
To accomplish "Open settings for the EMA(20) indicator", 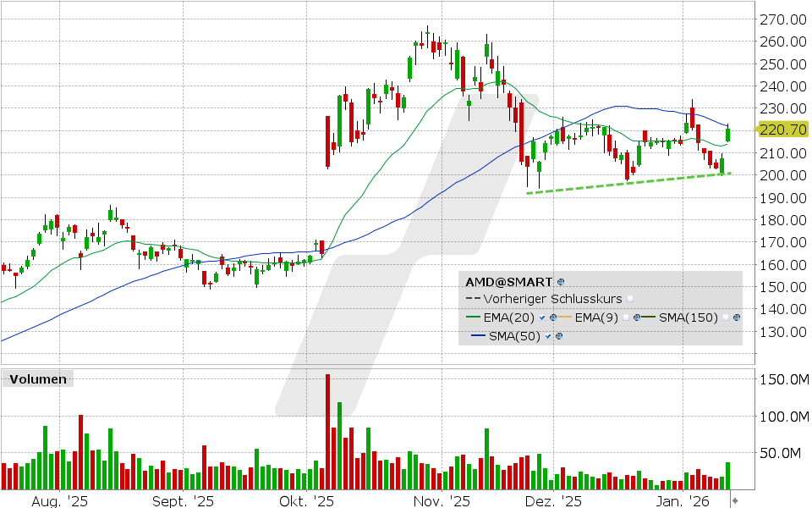I will 553,317.
